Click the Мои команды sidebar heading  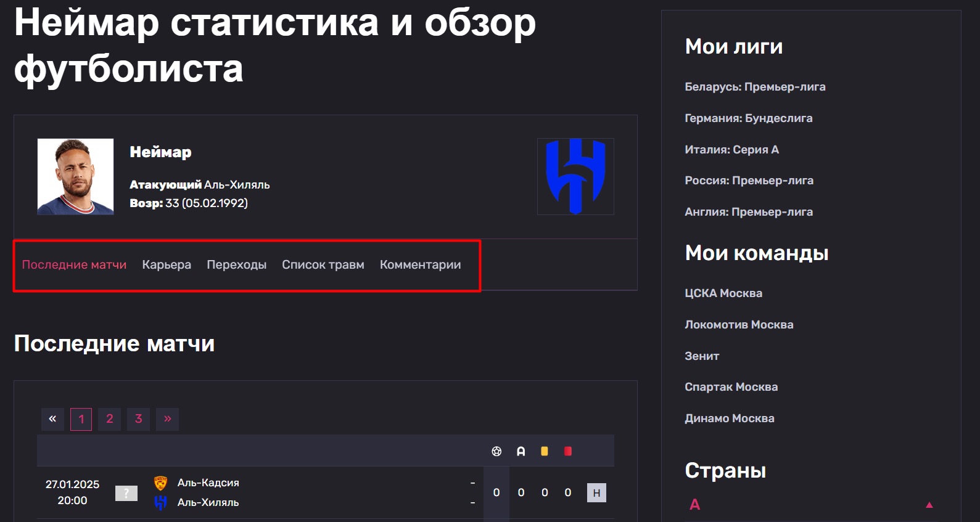(757, 253)
